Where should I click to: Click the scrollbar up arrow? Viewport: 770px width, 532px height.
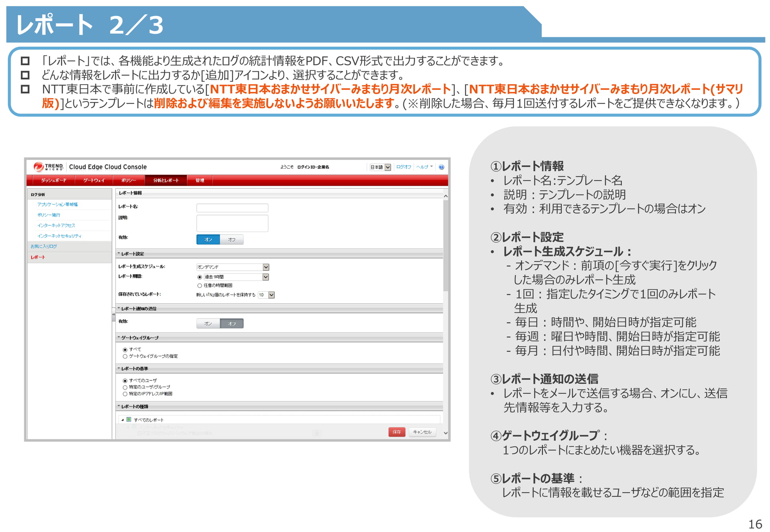point(446,196)
